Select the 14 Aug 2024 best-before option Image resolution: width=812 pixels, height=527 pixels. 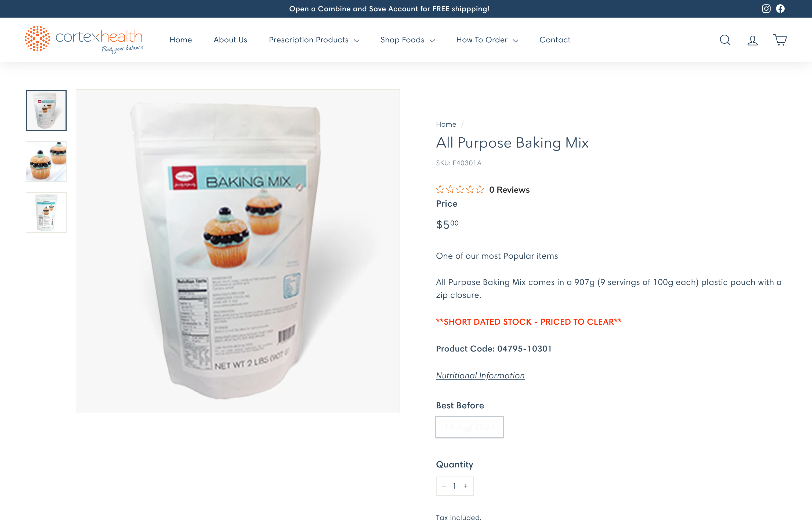469,427
